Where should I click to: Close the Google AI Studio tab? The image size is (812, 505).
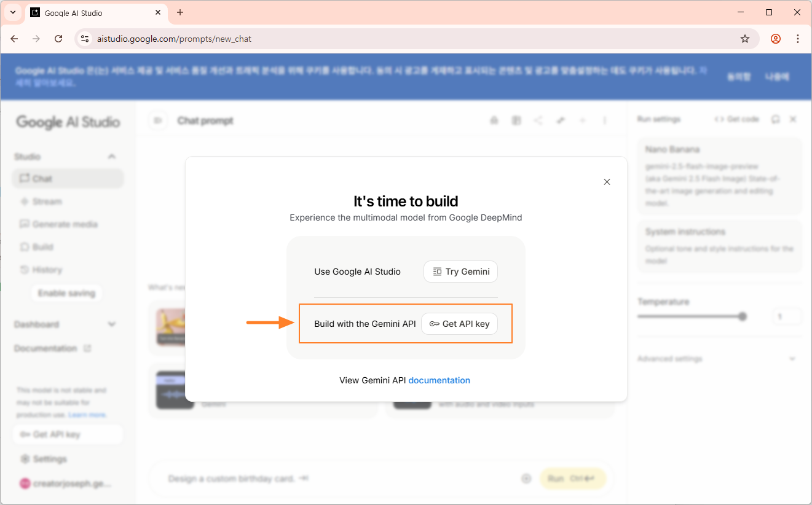[158, 12]
